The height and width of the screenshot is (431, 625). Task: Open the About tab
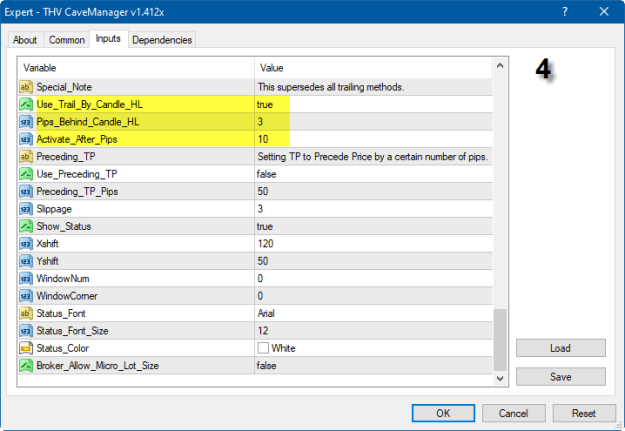tap(25, 40)
